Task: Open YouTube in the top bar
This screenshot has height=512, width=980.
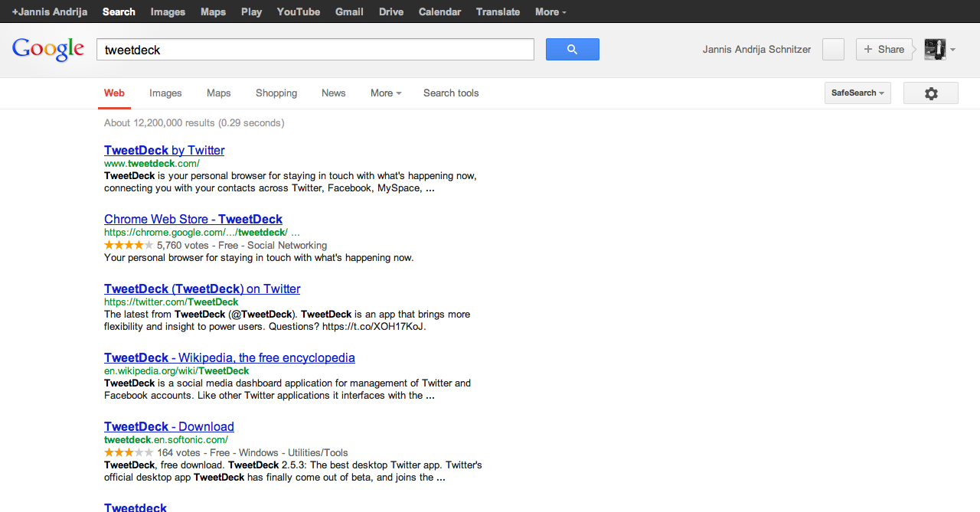Action: point(299,11)
